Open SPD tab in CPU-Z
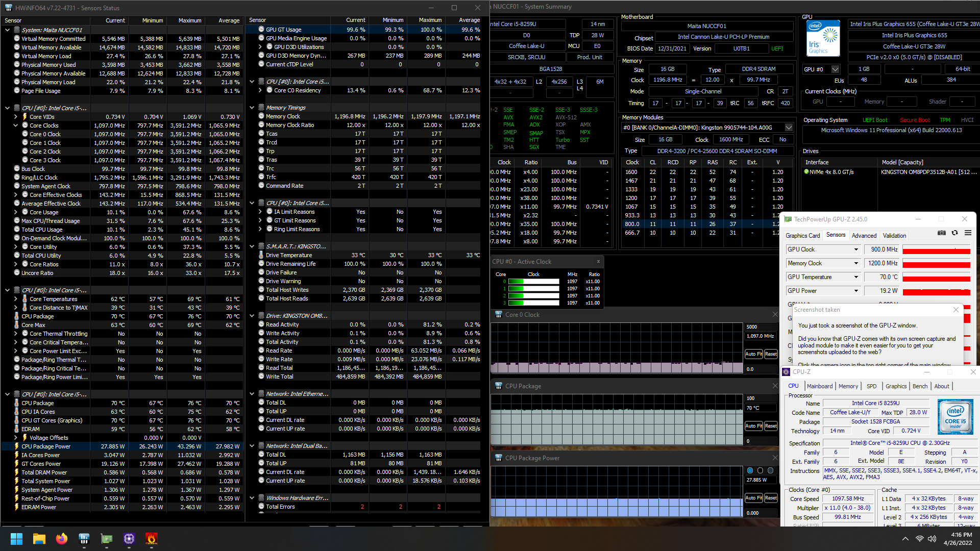The width and height of the screenshot is (980, 551). tap(872, 386)
